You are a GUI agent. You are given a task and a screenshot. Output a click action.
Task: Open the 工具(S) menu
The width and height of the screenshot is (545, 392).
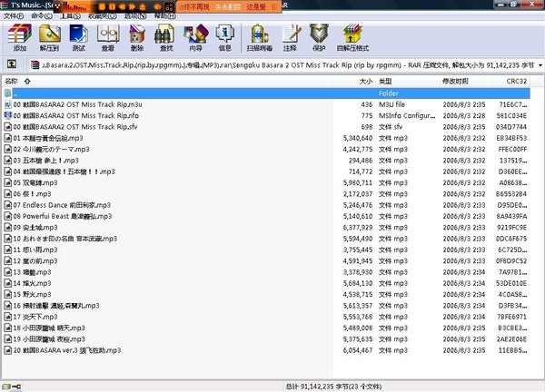point(70,16)
